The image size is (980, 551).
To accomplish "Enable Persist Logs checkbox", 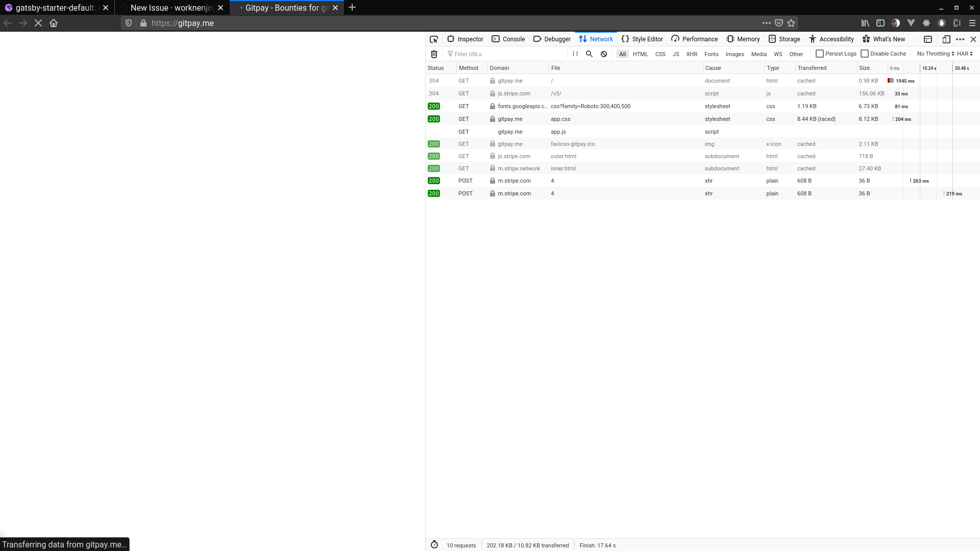I will 820,54.
